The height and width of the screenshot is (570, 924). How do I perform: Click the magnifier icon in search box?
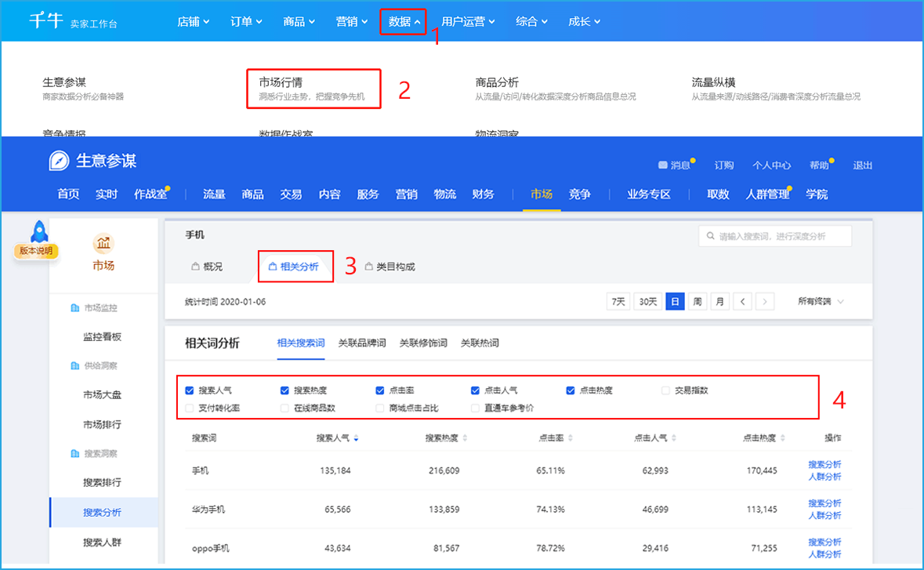(x=710, y=236)
